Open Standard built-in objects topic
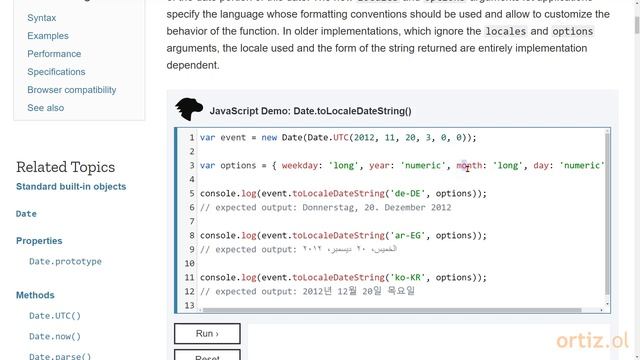Screen dimensions: 640x360 point(71,187)
